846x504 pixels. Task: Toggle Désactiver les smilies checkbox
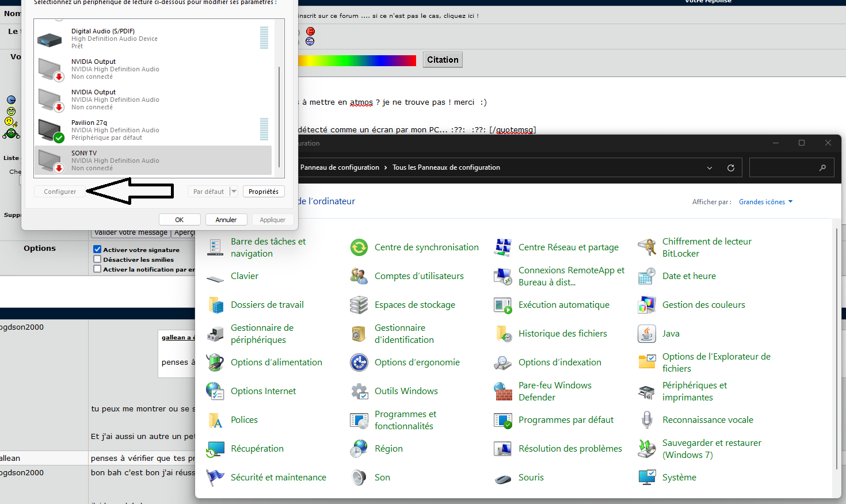pyautogui.click(x=97, y=259)
